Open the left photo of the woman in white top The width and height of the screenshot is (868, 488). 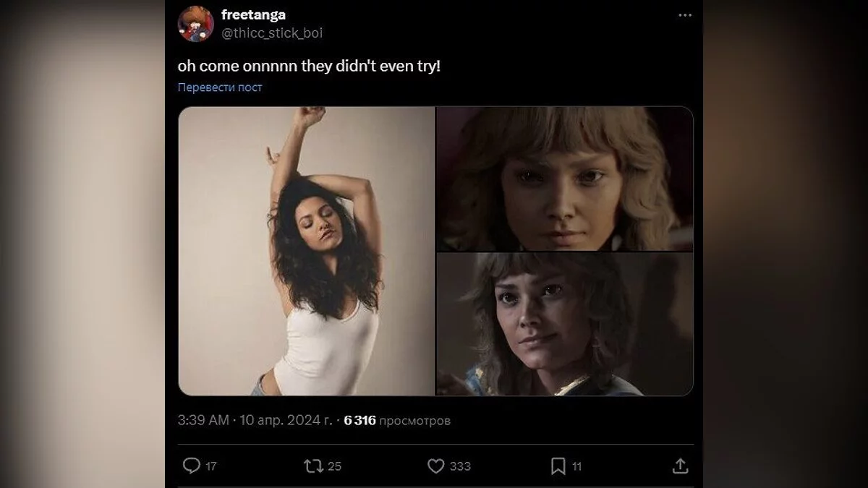click(306, 251)
